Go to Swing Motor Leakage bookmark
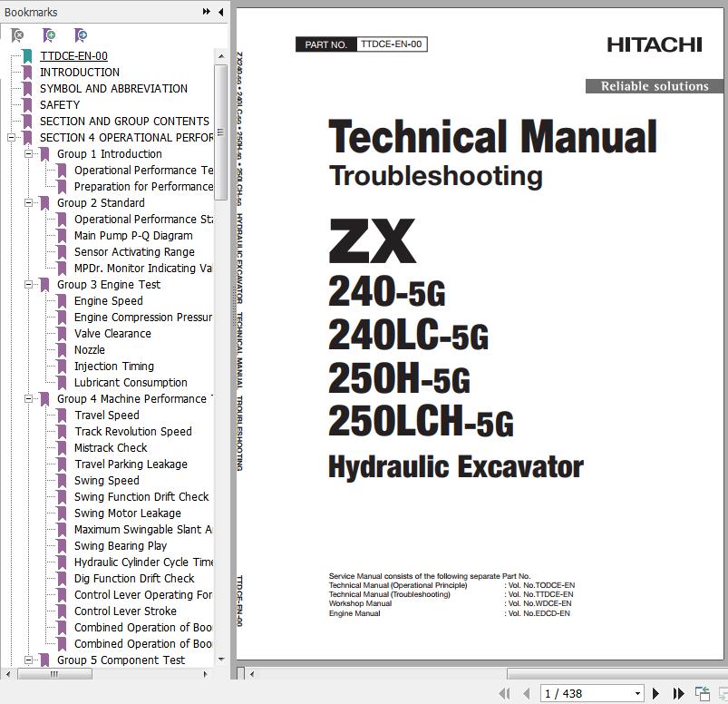This screenshot has width=728, height=704. coord(128,513)
